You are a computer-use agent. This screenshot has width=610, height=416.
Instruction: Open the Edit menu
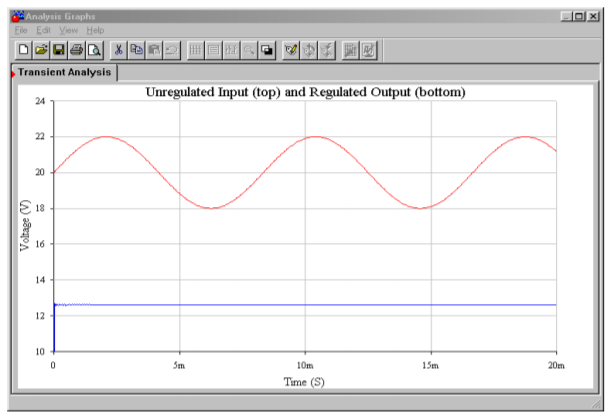click(44, 30)
